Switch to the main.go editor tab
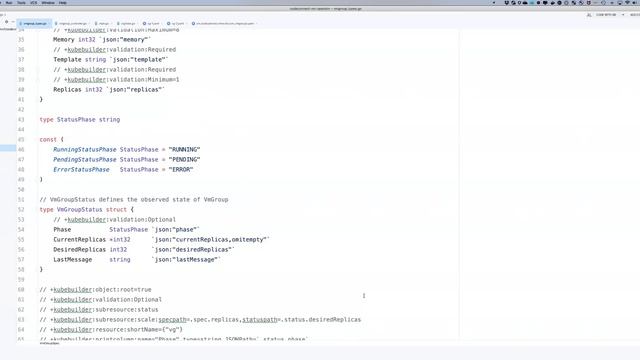 click(x=103, y=24)
